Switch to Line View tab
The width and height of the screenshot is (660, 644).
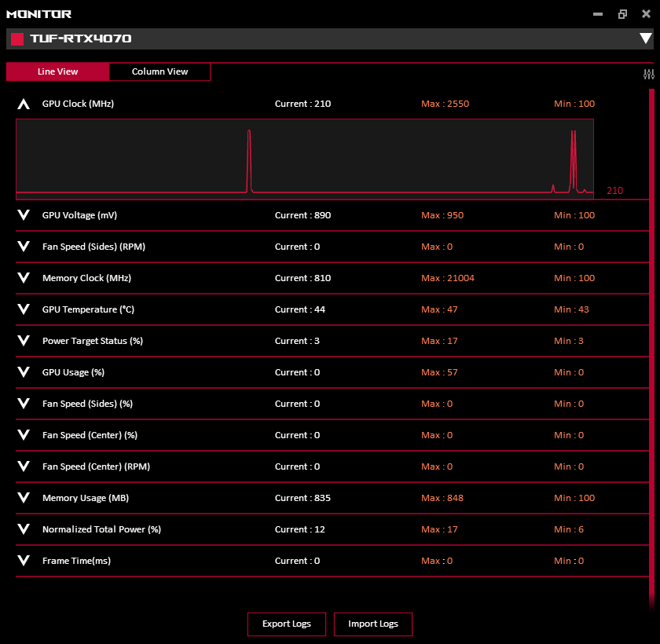pyautogui.click(x=57, y=71)
